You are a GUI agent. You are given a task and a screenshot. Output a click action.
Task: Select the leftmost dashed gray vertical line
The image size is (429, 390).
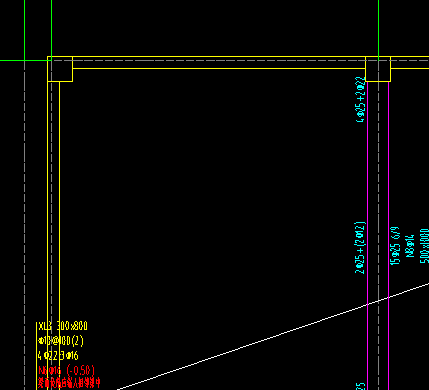25,225
